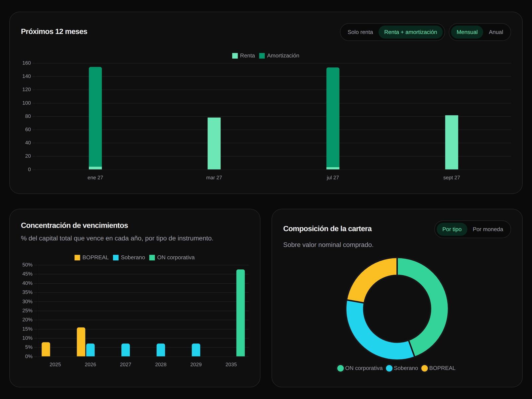Click the sept 27 renta bar

pyautogui.click(x=452, y=142)
